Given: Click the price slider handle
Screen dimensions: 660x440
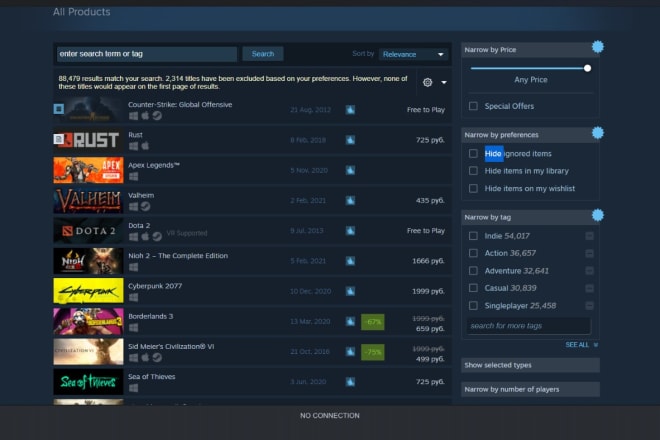Looking at the screenshot, I should 587,68.
